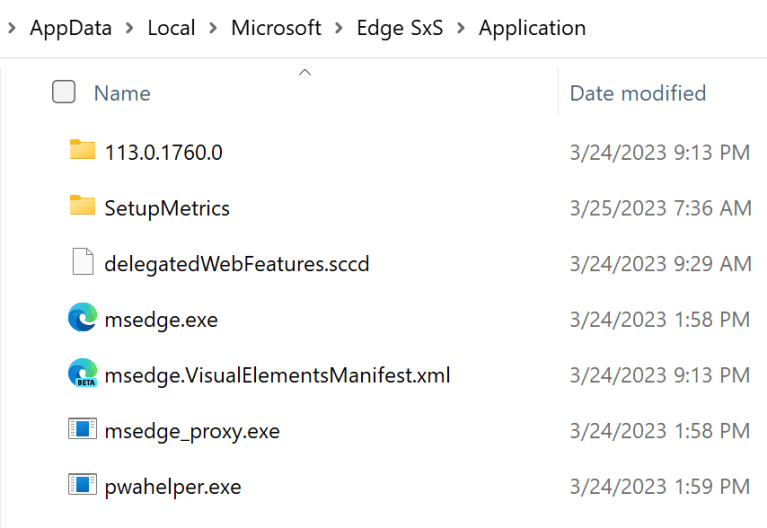Navigate to Microsoft in the breadcrumb path

pos(276,28)
